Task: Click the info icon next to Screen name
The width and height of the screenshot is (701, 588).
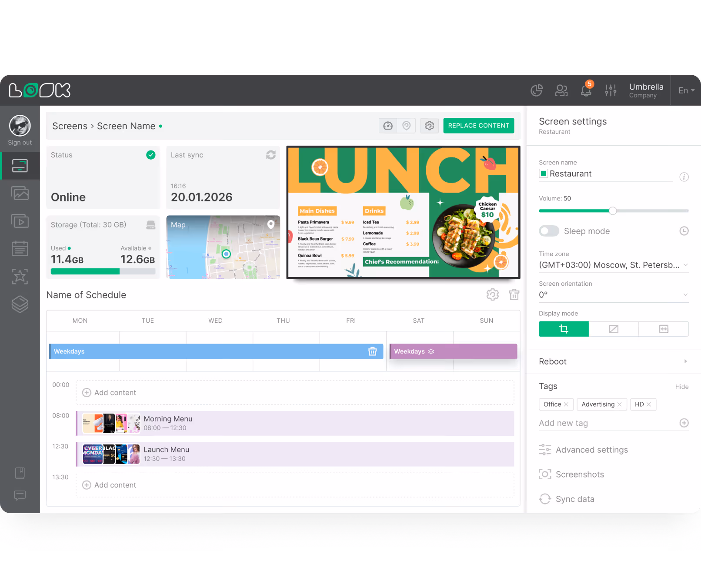Action: point(684,177)
